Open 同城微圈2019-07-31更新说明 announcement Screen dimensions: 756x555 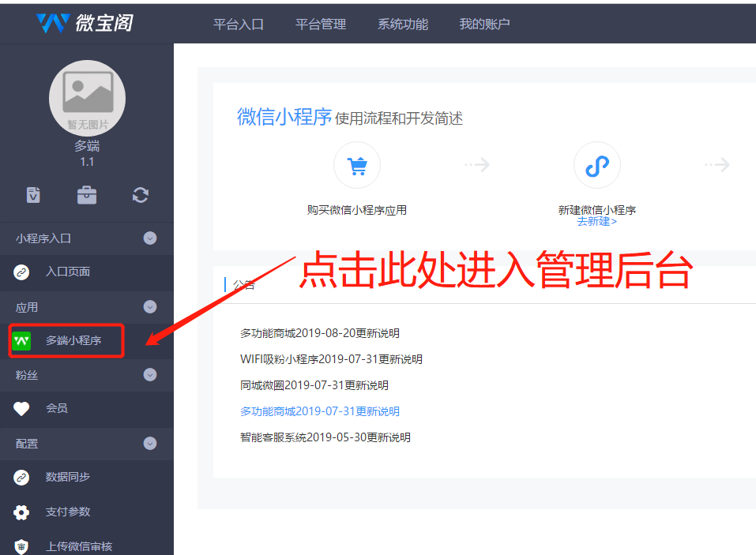click(x=314, y=385)
